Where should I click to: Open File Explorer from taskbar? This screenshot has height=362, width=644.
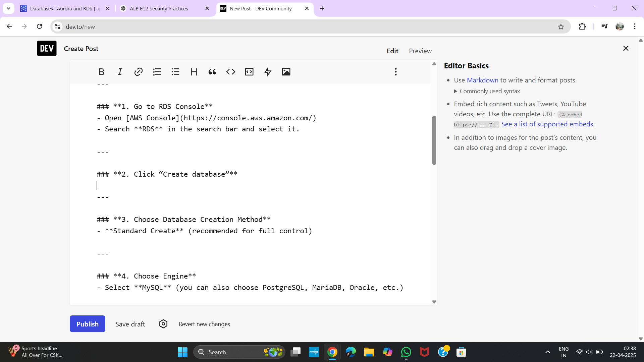[369, 352]
